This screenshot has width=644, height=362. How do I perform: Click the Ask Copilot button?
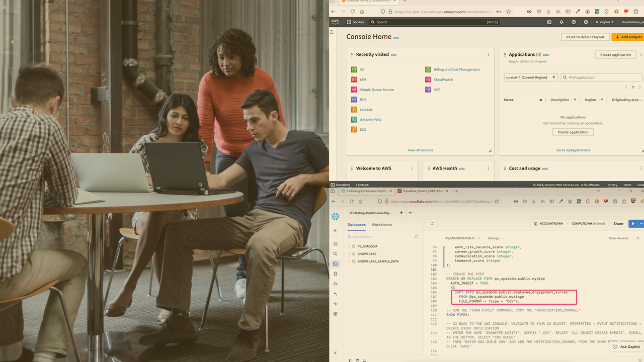(x=626, y=347)
